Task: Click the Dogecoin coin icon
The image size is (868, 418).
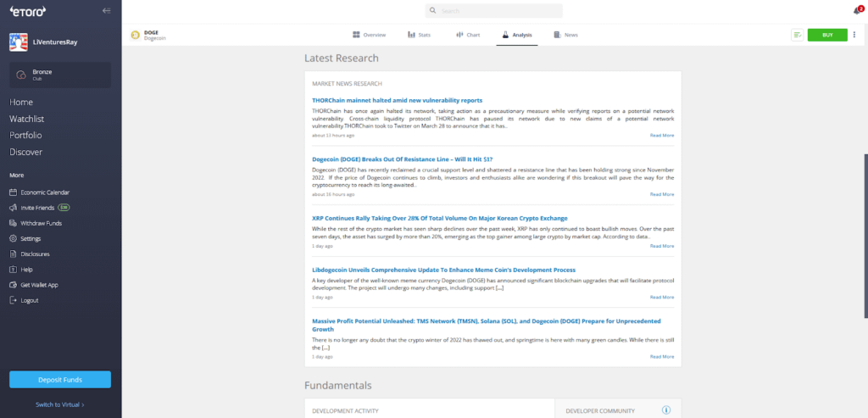Action: tap(135, 36)
